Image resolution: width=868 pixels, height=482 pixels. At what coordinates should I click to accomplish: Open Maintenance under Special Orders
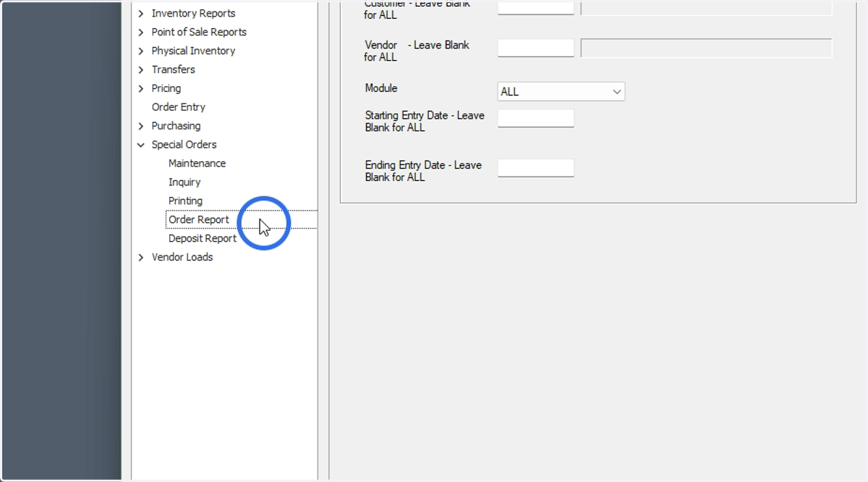pos(197,164)
